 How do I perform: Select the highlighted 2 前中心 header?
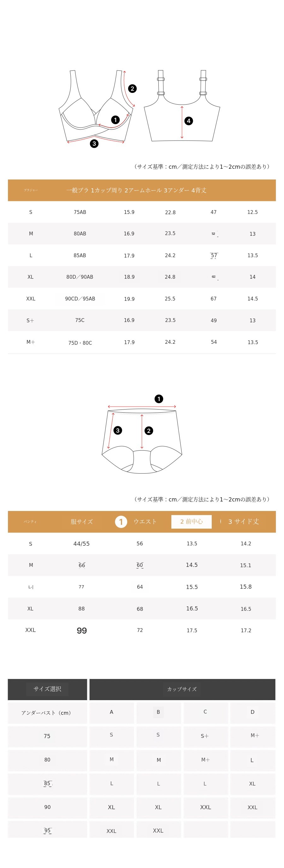click(x=192, y=522)
